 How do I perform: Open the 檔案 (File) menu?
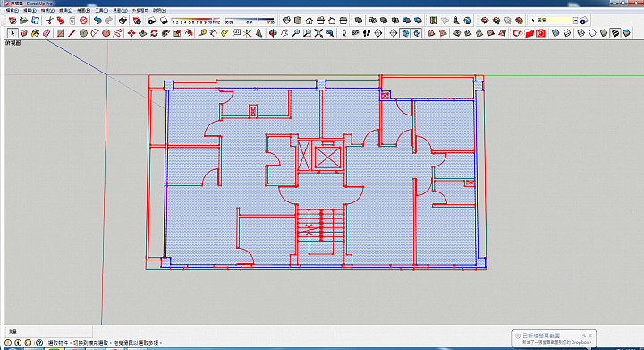(12, 10)
